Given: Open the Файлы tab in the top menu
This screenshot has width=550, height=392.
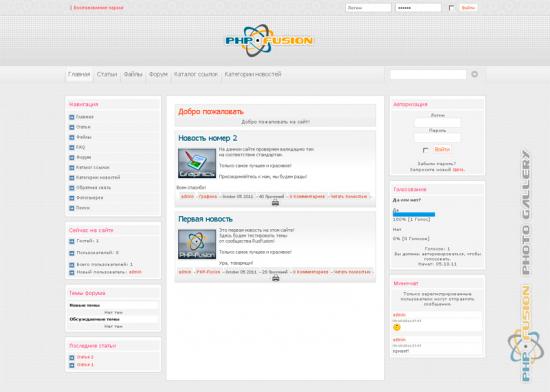Looking at the screenshot, I should (x=133, y=74).
